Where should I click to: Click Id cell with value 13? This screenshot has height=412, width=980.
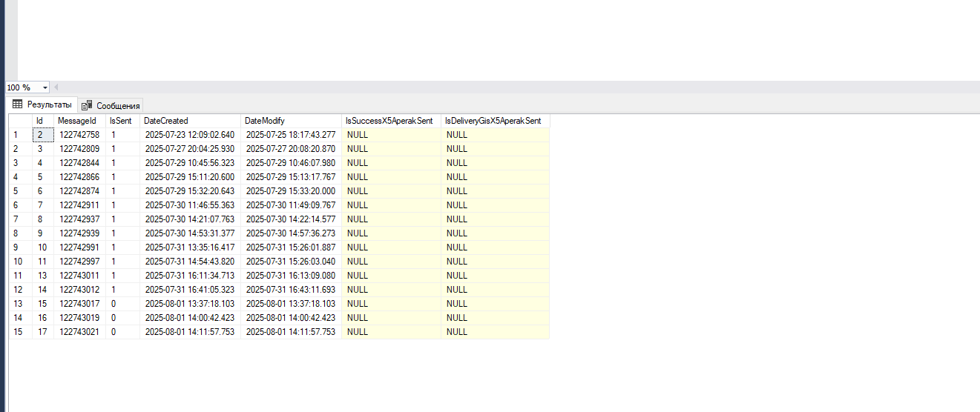pyautogui.click(x=42, y=276)
